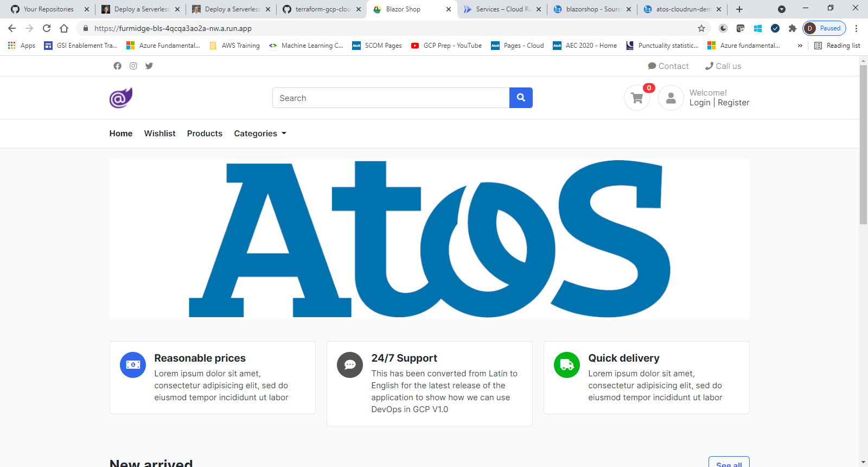Open the AEC 2020 - Home bookmark
The height and width of the screenshot is (467, 868).
585,46
